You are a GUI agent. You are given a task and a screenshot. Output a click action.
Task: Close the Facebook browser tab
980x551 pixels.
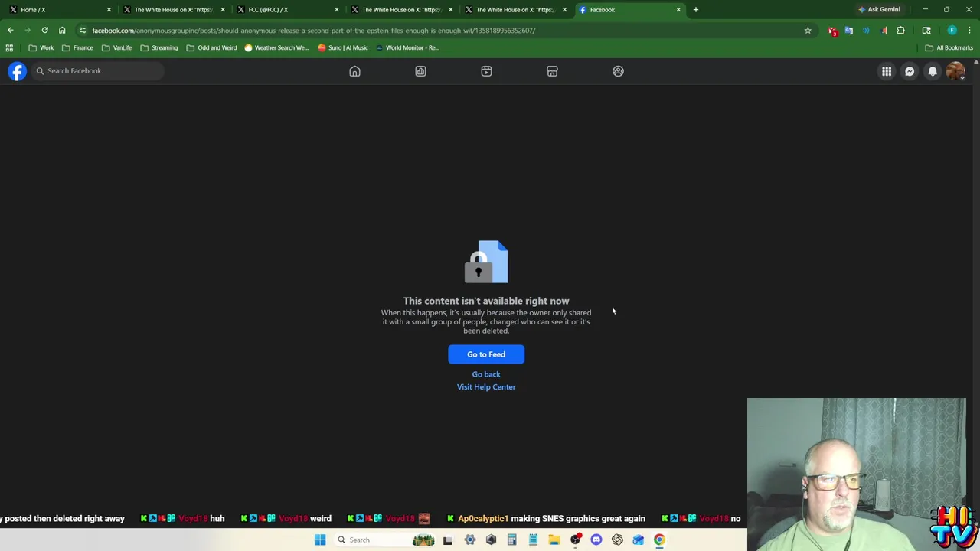(x=678, y=9)
